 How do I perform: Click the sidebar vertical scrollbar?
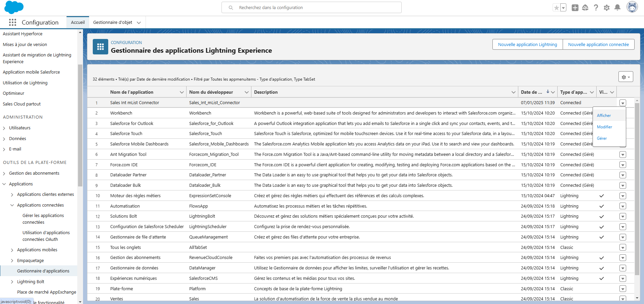(x=80, y=125)
